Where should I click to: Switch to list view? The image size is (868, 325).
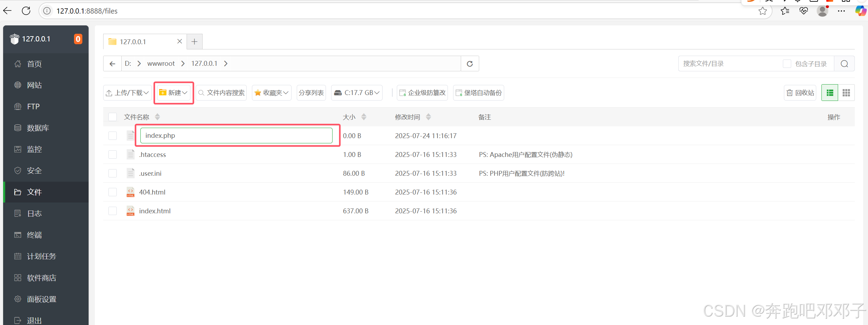coord(830,93)
